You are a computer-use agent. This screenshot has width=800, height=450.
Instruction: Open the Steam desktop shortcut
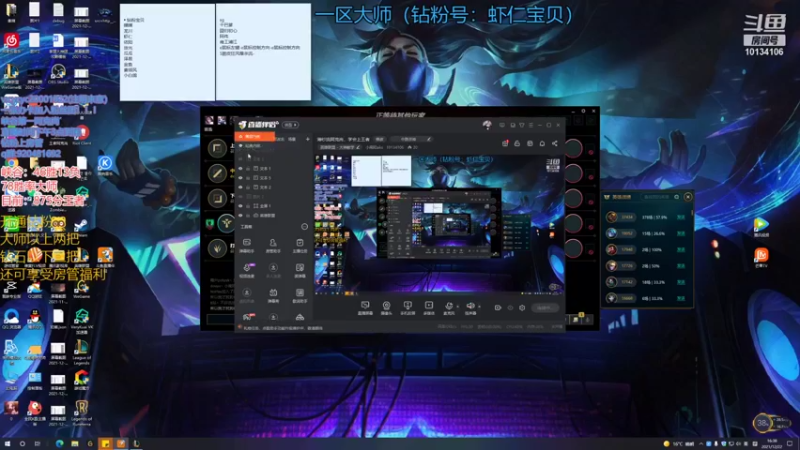coord(82,225)
